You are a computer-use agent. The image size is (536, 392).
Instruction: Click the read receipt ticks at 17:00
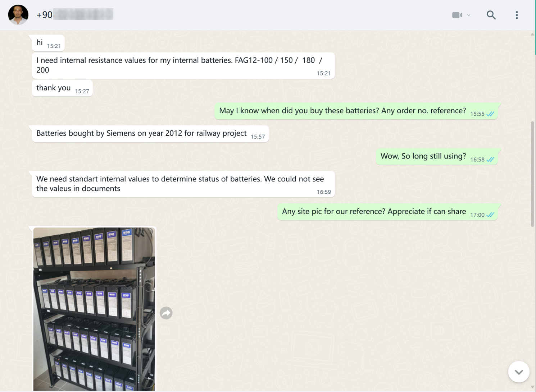coord(490,215)
